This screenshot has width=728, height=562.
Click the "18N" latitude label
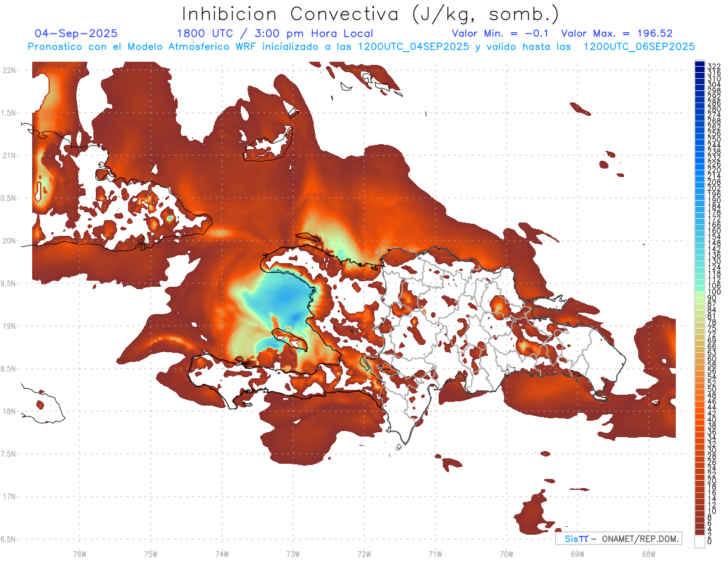[x=8, y=411]
